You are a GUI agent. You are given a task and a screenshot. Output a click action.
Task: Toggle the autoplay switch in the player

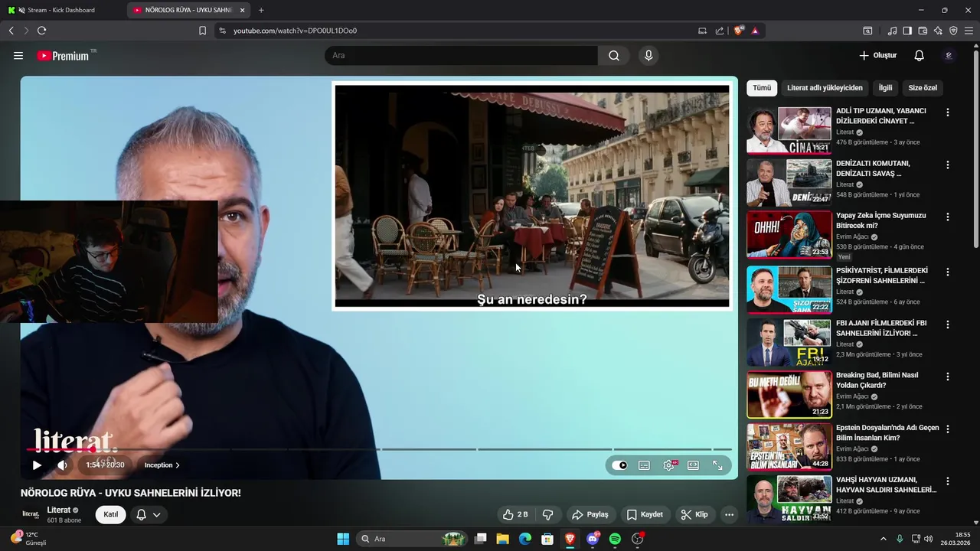[x=619, y=465]
